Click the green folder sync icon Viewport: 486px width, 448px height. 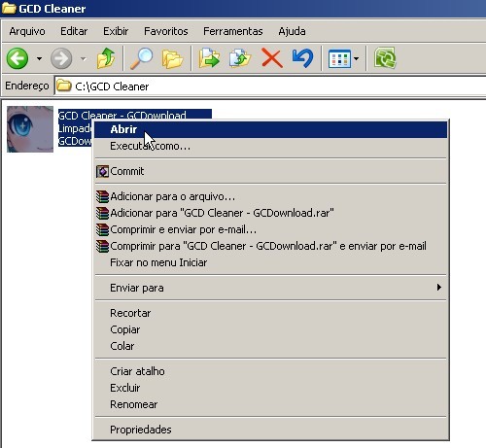(385, 58)
